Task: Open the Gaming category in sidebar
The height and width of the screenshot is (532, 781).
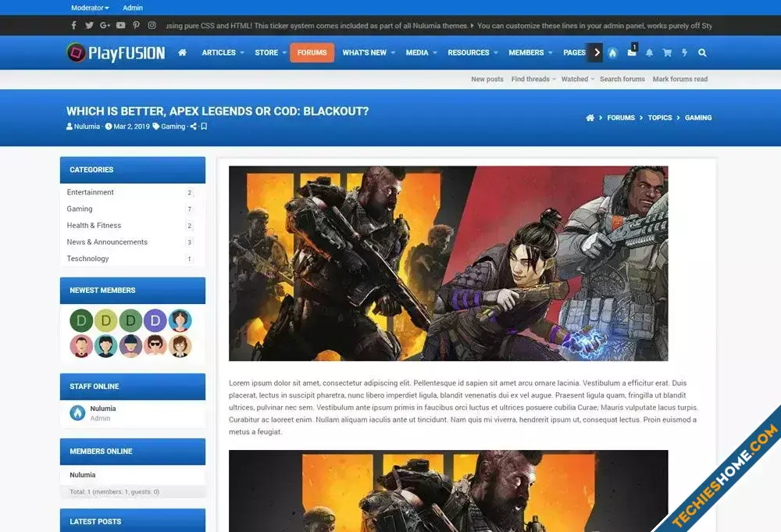Action: [x=80, y=209]
